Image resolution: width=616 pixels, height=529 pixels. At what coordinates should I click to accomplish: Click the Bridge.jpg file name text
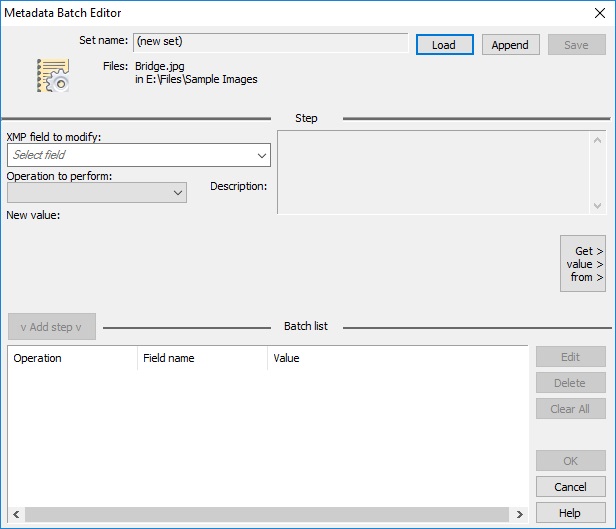tap(160, 66)
